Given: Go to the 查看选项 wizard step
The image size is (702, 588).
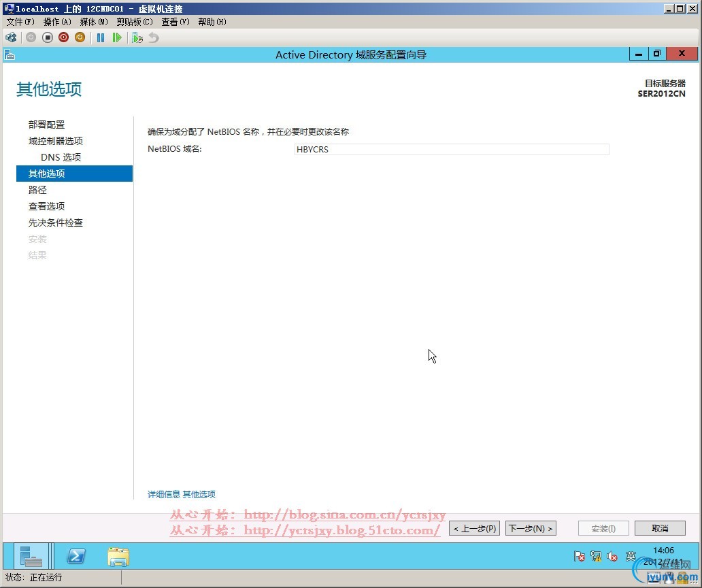Looking at the screenshot, I should (x=46, y=206).
